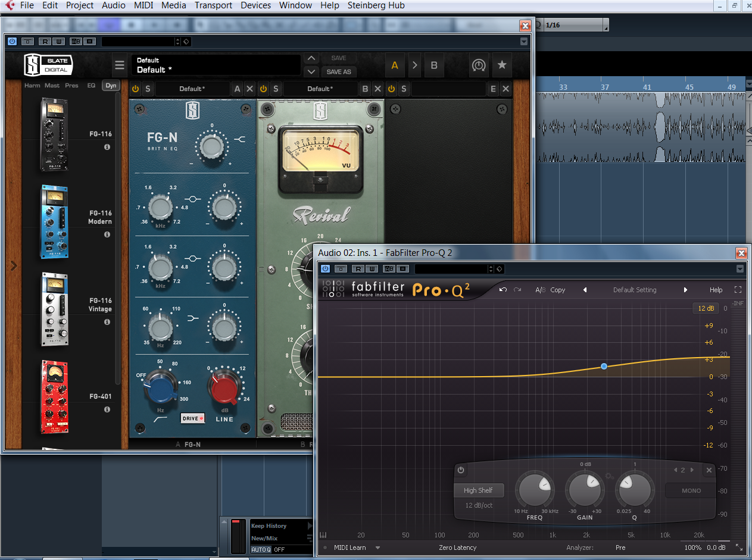This screenshot has width=752, height=560.
Task: Toggle power of slot A FG-N module
Action: tap(135, 89)
